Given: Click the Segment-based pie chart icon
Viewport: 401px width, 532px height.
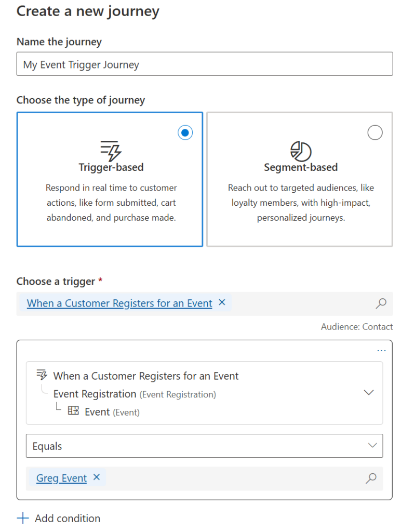Looking at the screenshot, I should pyautogui.click(x=301, y=151).
